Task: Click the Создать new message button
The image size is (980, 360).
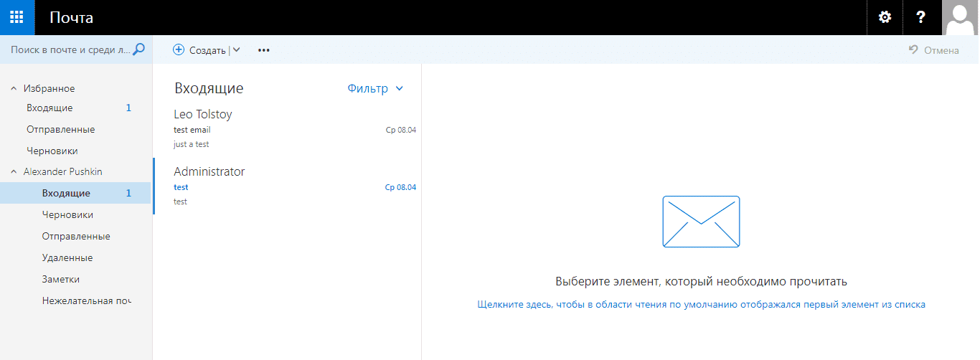Action: 199,50
